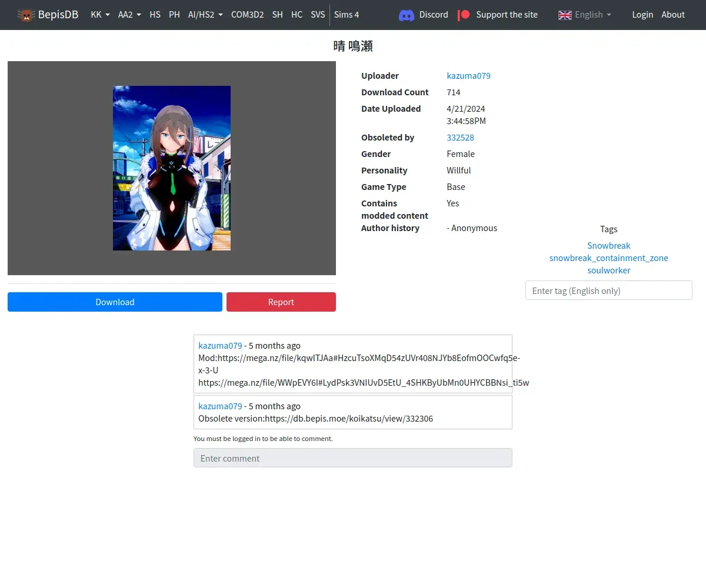The width and height of the screenshot is (706, 588).
Task: Click the UK flag language icon
Action: 565,15
